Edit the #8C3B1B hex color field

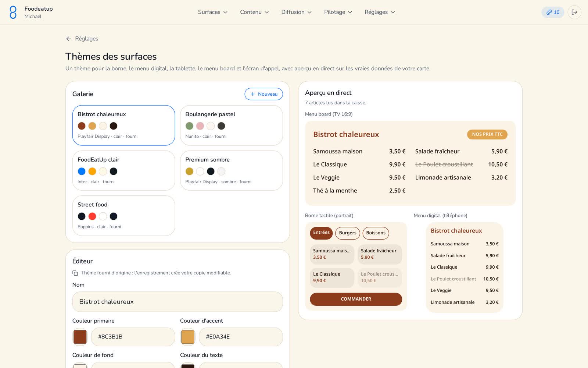click(x=133, y=337)
